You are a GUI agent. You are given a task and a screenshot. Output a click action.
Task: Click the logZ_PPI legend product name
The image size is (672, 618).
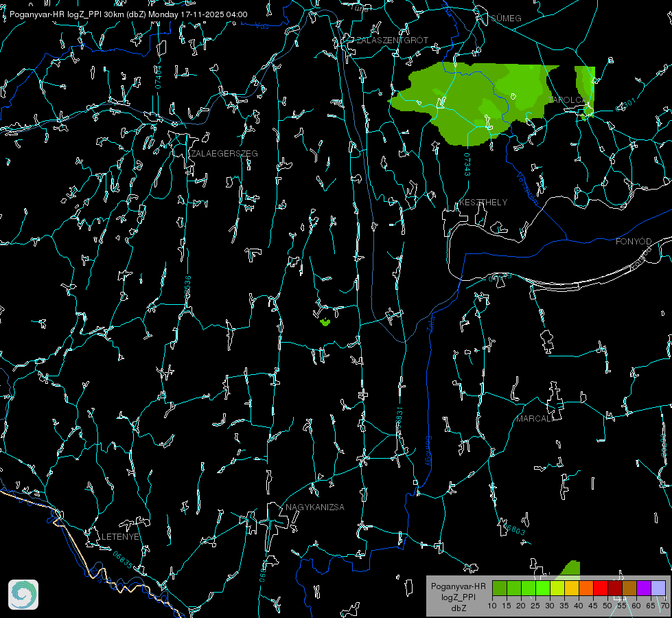458,597
